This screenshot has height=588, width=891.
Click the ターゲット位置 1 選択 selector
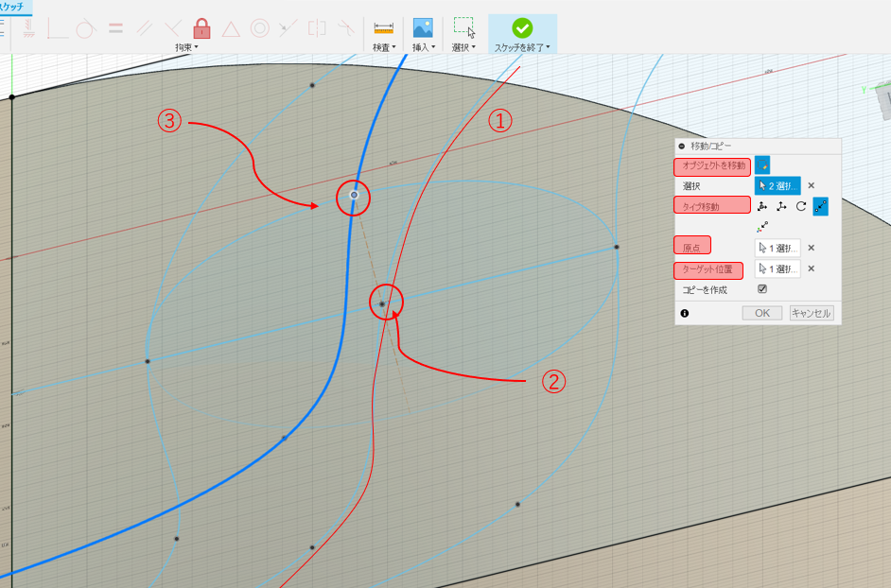pos(777,268)
